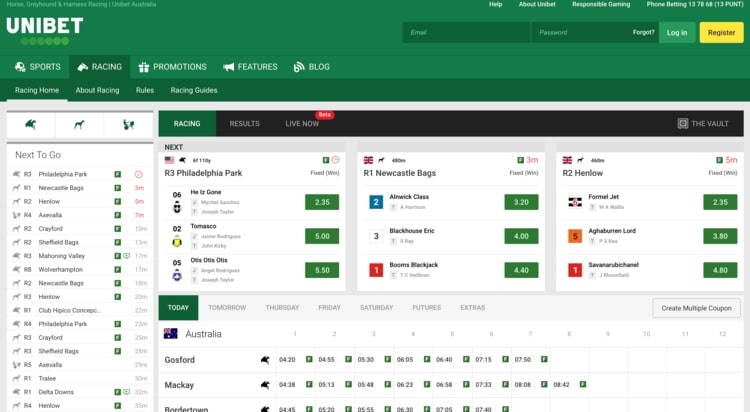This screenshot has height=412, width=750.
Task: Select the Saturday day tab
Action: 376,308
